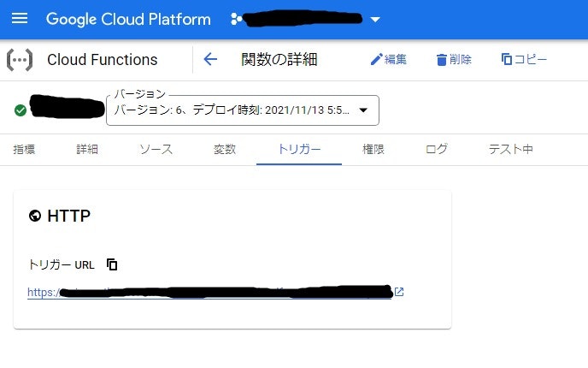Open the ソース tab
Screen dimensions: 588x368
click(x=156, y=149)
